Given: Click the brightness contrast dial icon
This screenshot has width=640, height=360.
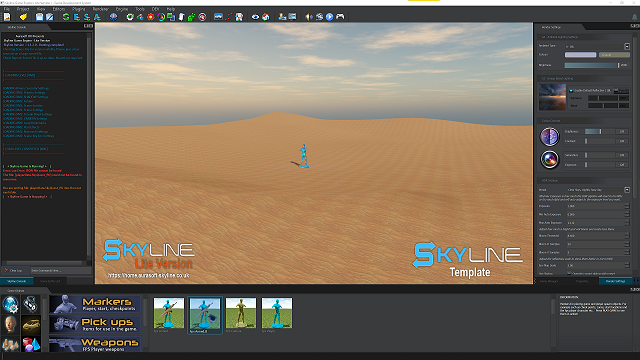Looking at the screenshot, I should point(550,137).
